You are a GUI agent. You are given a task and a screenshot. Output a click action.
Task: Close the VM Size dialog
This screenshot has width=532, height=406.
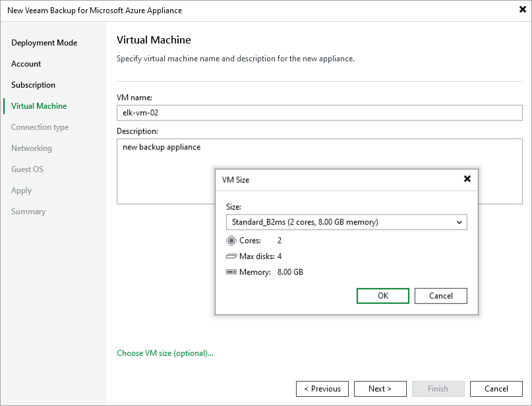point(467,179)
